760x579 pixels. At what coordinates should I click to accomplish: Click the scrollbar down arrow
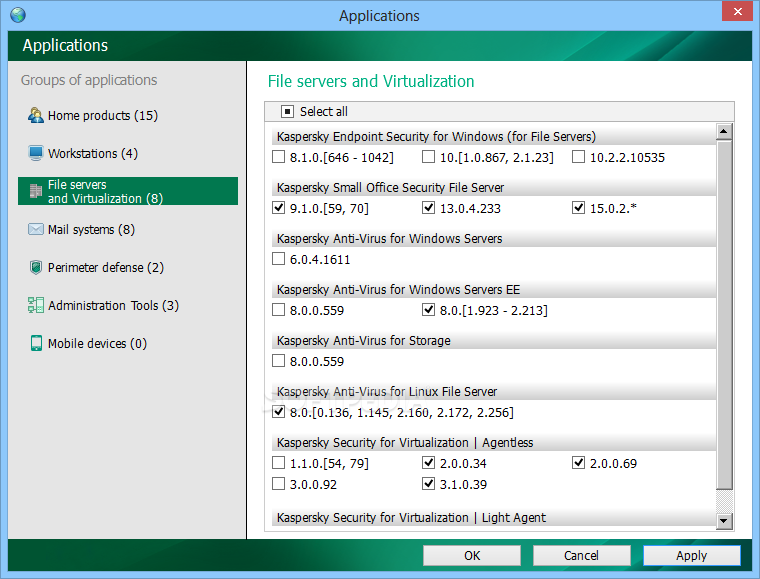724,521
